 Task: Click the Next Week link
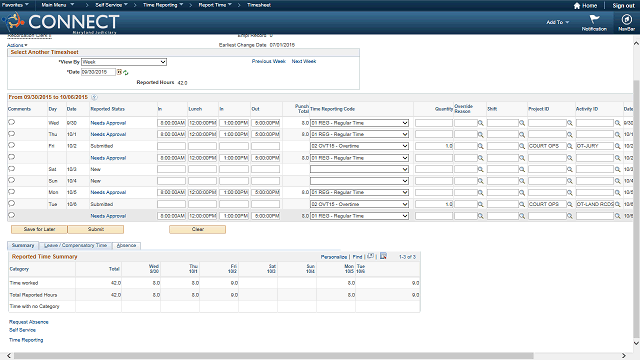pyautogui.click(x=304, y=61)
